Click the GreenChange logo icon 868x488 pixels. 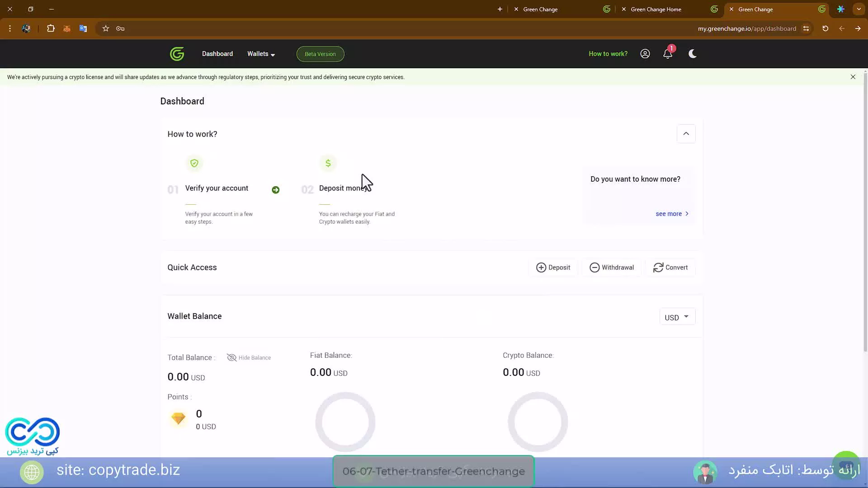(x=177, y=54)
